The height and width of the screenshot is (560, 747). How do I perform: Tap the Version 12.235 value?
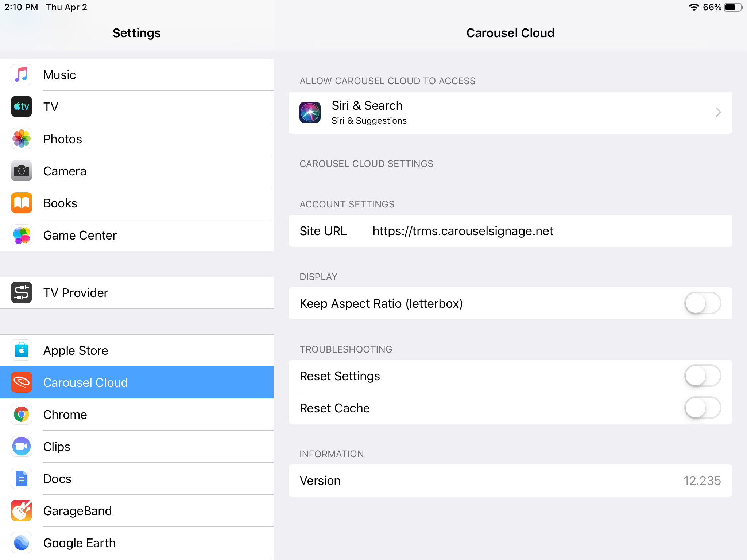click(702, 481)
